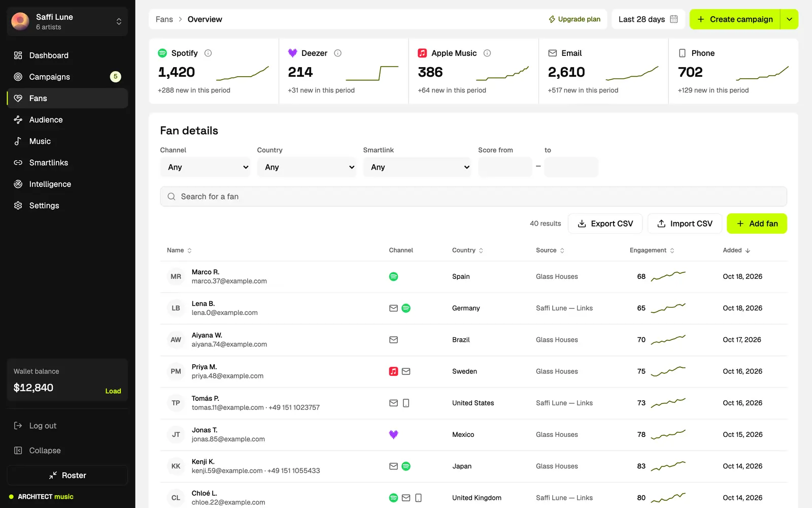Click the Upgrade plan link

click(574, 19)
